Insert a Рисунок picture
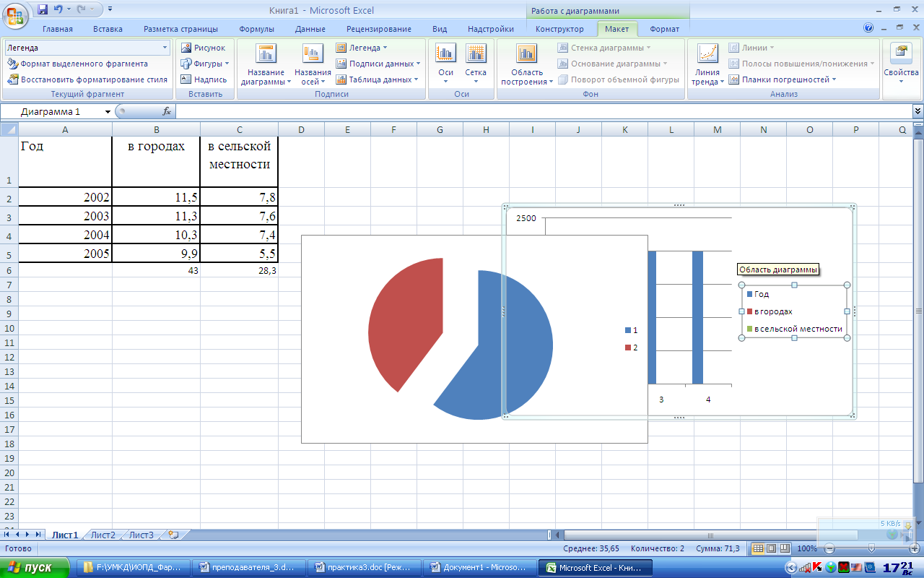Screen dimensions: 924x578 (203, 48)
